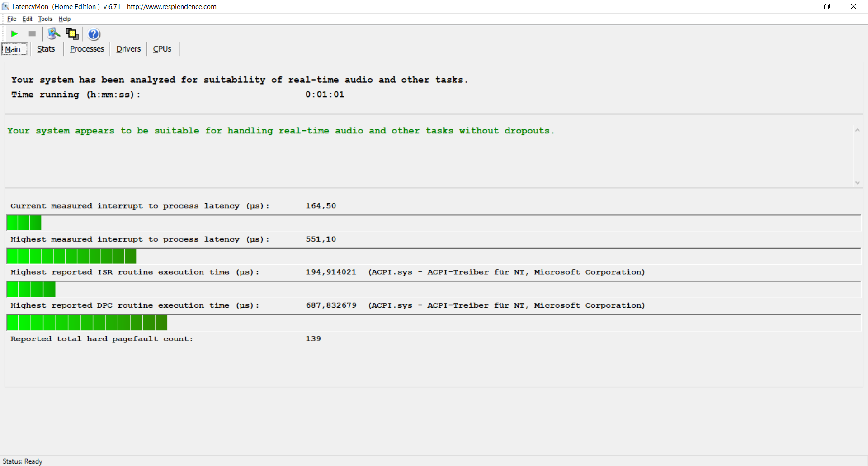Click the LatencyMon app icon in title bar
868x466 pixels.
5,6
